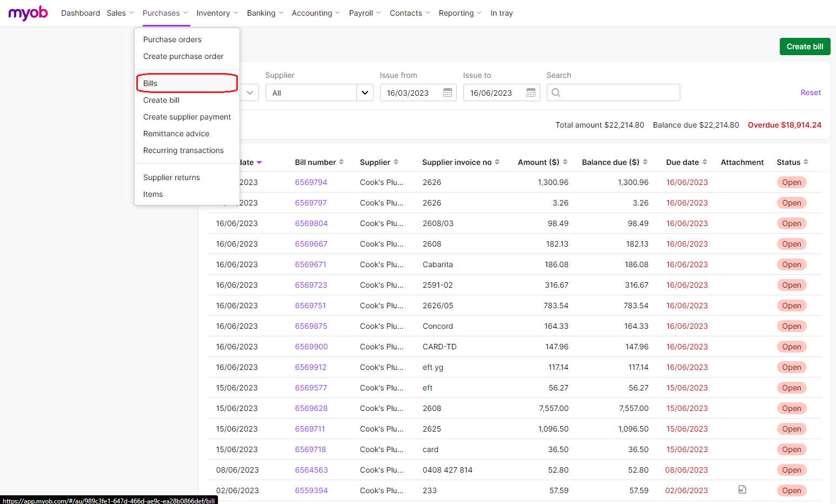Viewport: 836px width, 504px height.
Task: Expand the Contacts menu
Action: tap(410, 13)
